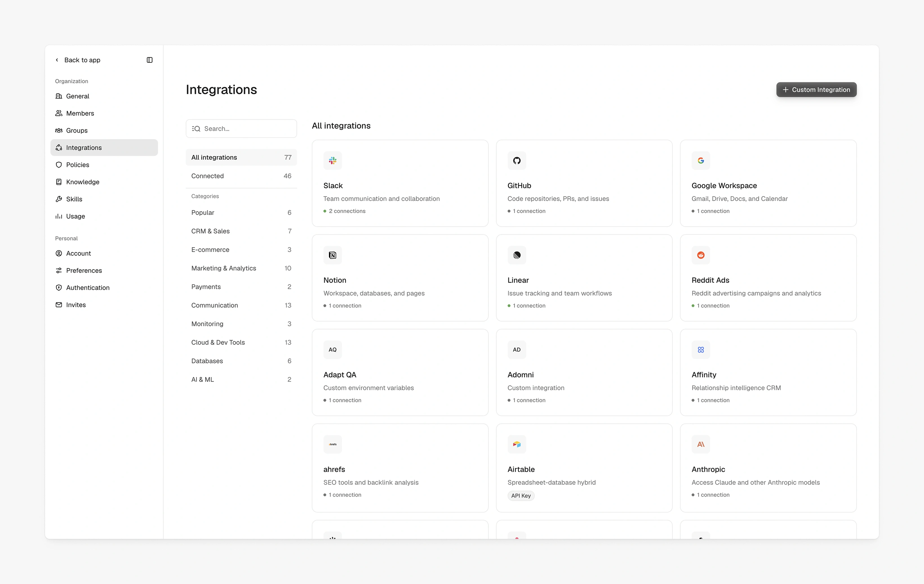Navigate to Groups

[104, 130]
